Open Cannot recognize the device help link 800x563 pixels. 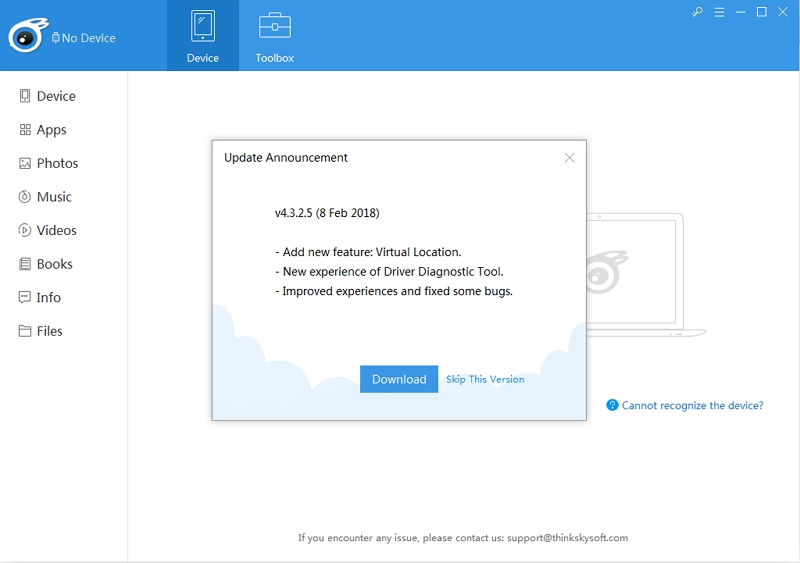tap(692, 405)
